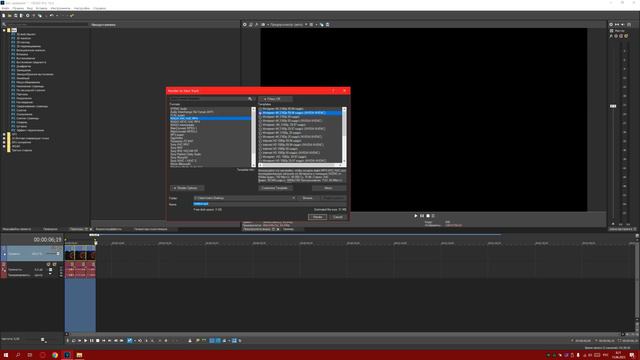
Task: Open Chrome from the Windows taskbar
Action: (x=55, y=355)
